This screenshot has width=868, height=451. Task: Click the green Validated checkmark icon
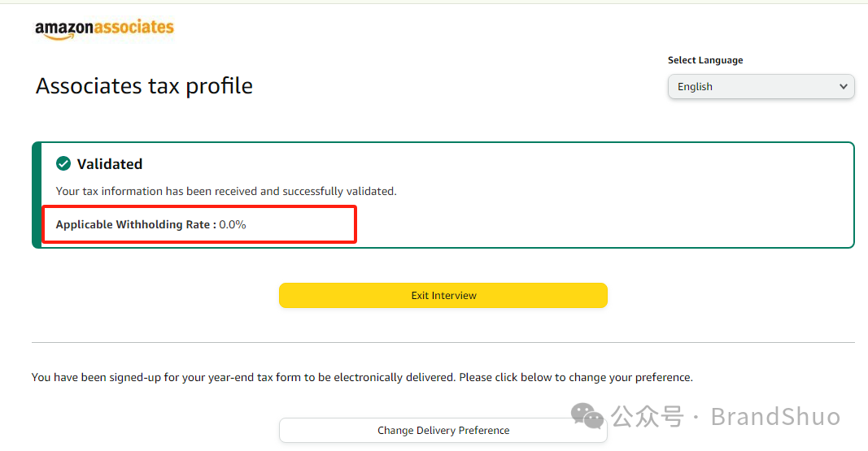click(63, 164)
